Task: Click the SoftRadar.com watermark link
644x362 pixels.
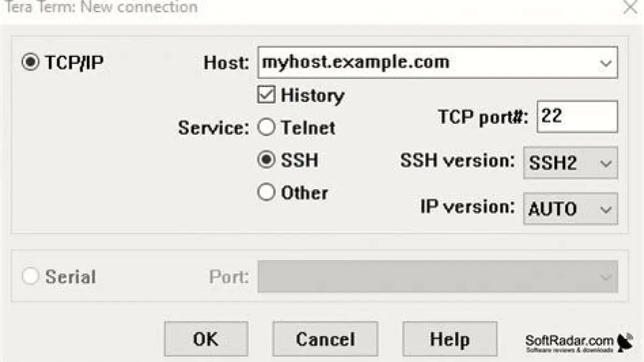Action: [569, 341]
